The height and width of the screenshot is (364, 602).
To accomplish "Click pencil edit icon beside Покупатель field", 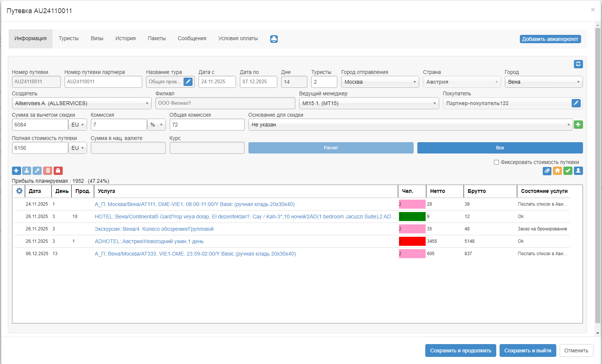I will [x=576, y=103].
